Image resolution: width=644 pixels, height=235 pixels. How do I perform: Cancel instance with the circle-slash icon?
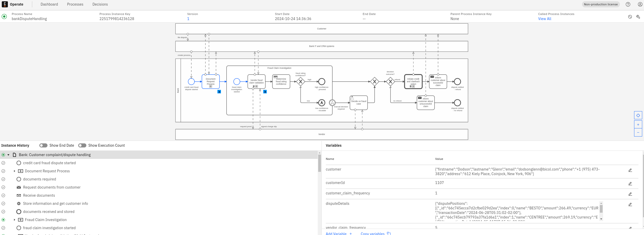(x=630, y=17)
